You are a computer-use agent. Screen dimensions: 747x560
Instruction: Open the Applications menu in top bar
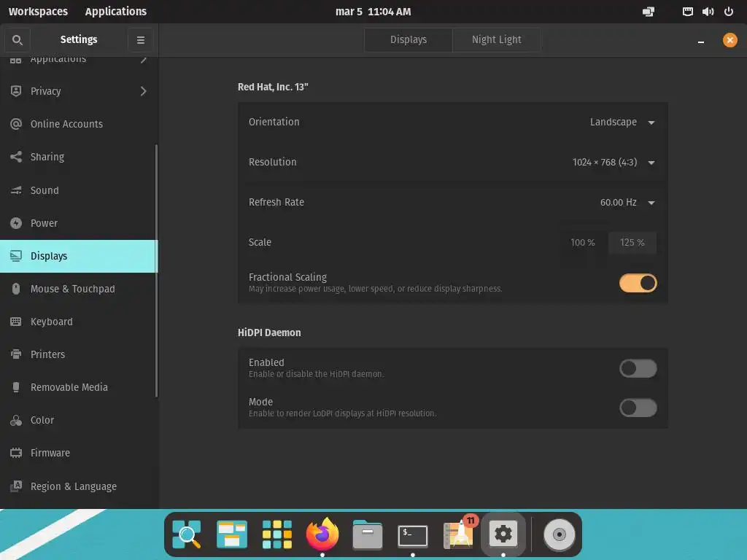pos(116,12)
